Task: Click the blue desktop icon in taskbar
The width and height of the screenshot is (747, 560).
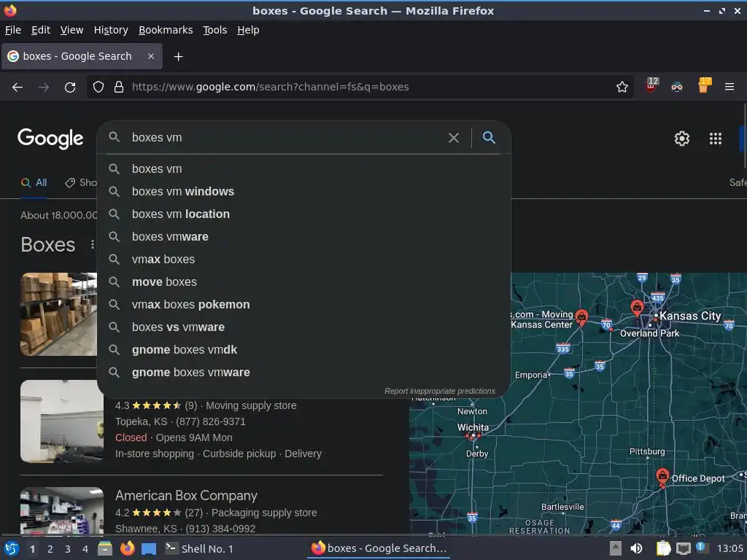Action: pos(149,549)
